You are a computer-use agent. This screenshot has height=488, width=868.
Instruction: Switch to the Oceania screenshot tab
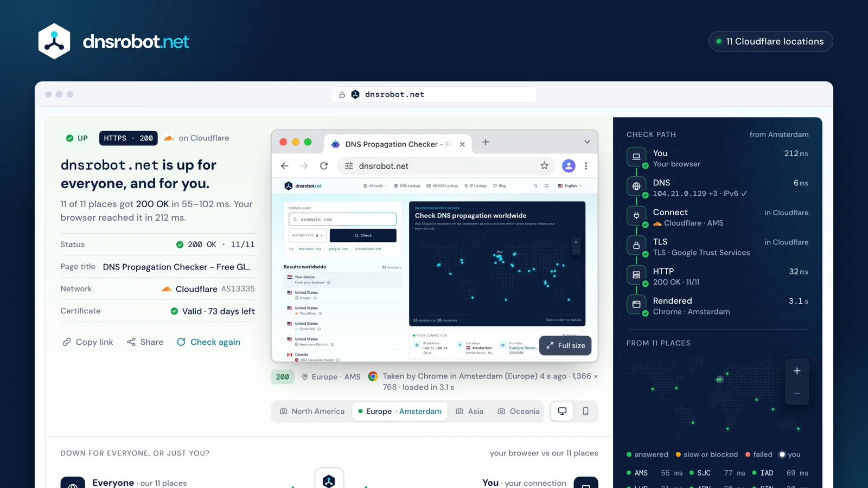(519, 412)
